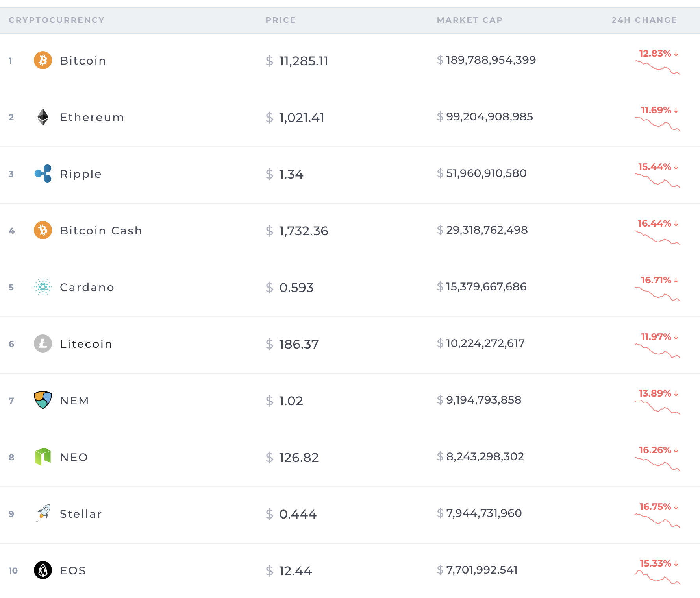Click the Bitcoin orange logo icon
700x598 pixels.
(43, 60)
